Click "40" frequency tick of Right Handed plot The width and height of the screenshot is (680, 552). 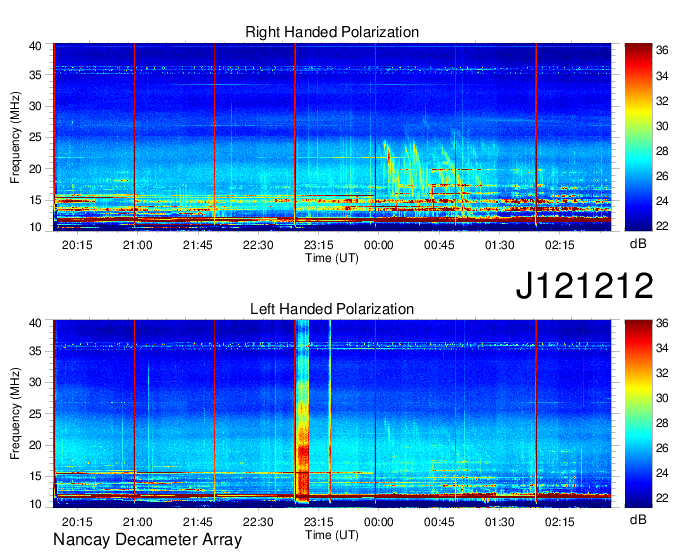35,46
